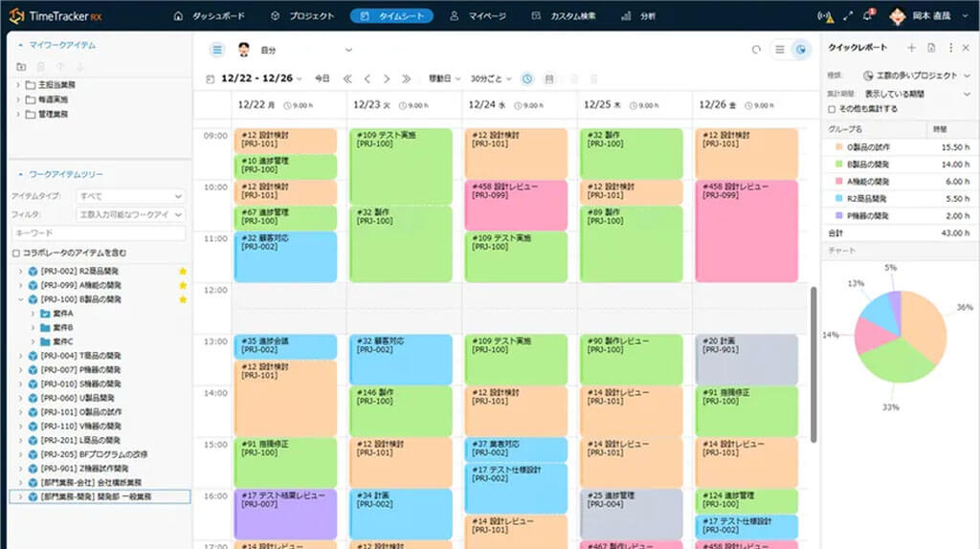Open the 工数の多いプロジェクト report type dropdown
Screen dimensions: 980x549
point(917,76)
